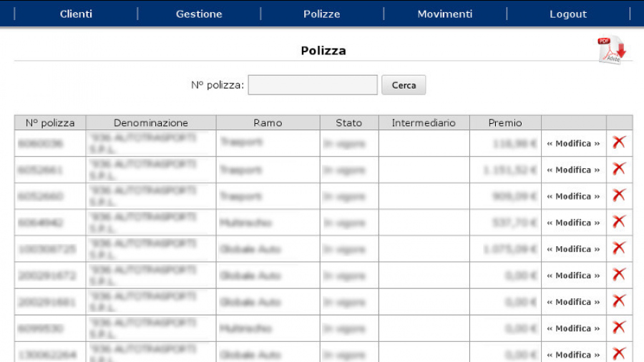Remove the seventh policy using its red X
644x362 pixels.
click(619, 301)
